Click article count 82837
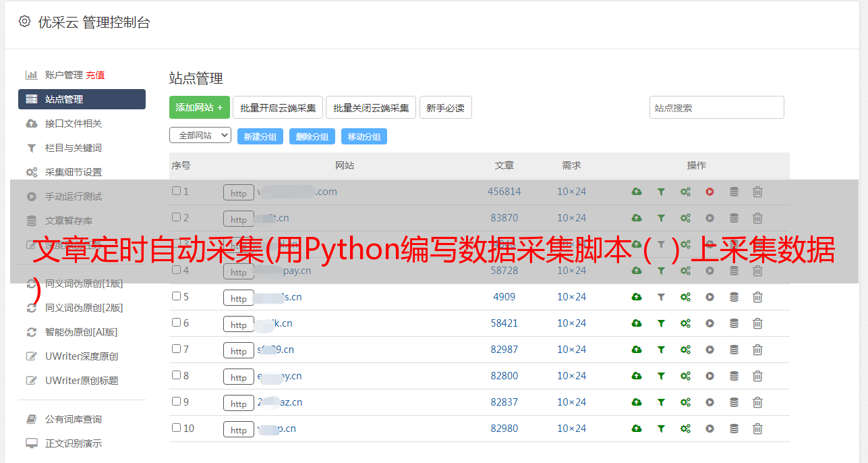The height and width of the screenshot is (463, 868). click(504, 402)
